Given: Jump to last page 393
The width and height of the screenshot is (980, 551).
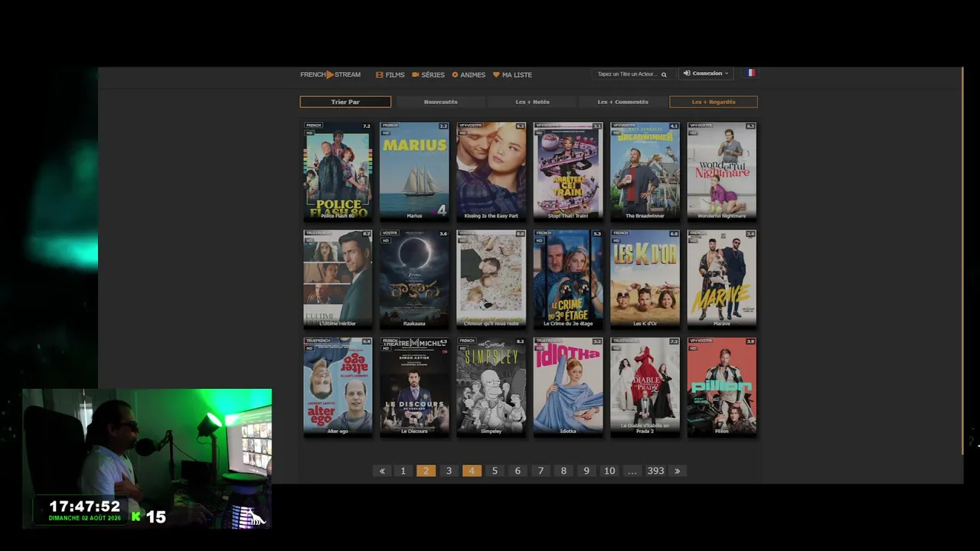Looking at the screenshot, I should (655, 471).
